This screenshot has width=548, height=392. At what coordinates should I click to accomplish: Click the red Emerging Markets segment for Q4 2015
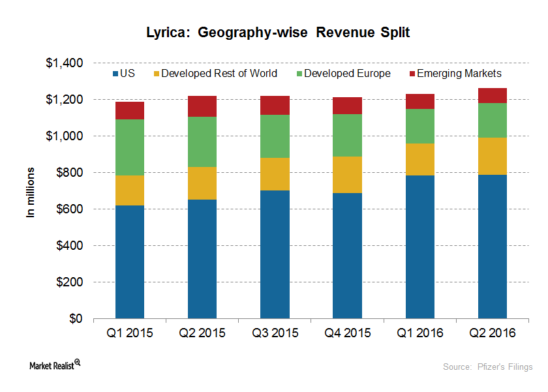347,106
